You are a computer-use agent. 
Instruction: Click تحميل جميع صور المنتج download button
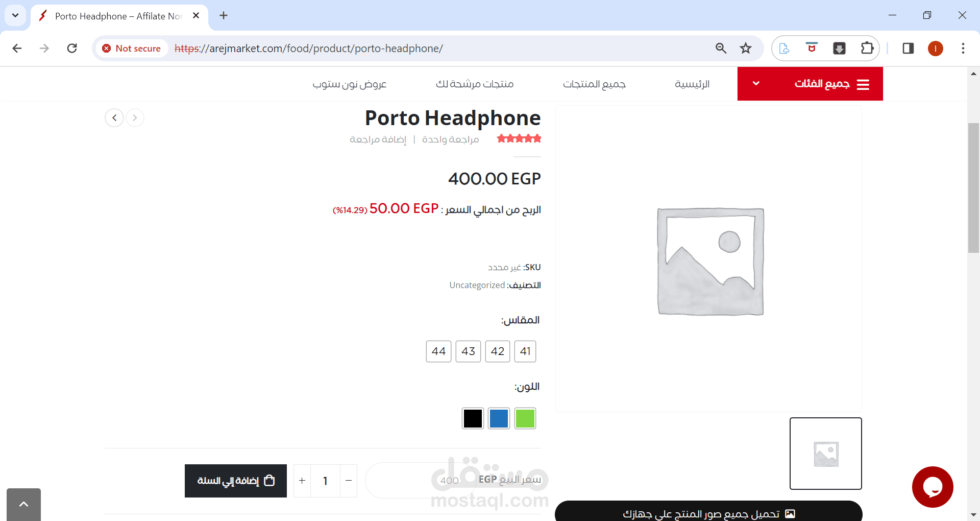point(708,511)
